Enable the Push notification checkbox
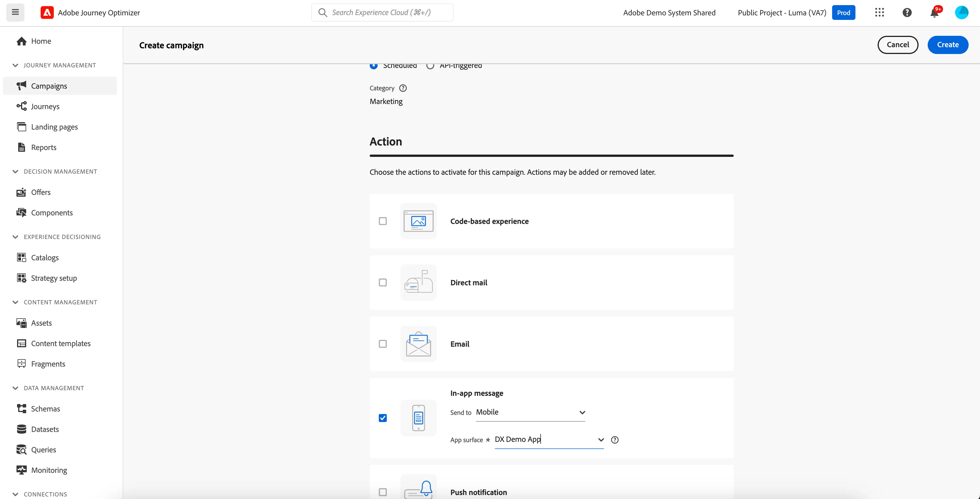 383,492
